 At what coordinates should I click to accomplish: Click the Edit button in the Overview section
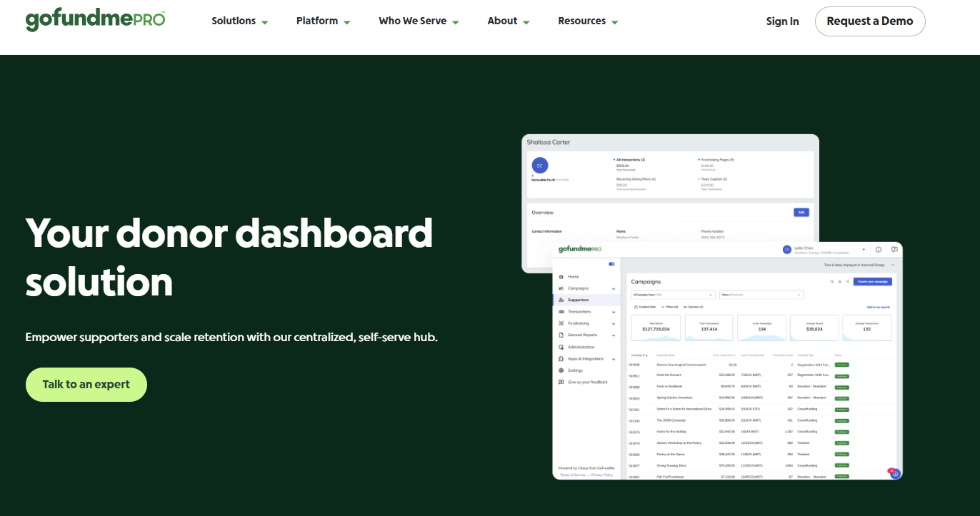(x=801, y=212)
